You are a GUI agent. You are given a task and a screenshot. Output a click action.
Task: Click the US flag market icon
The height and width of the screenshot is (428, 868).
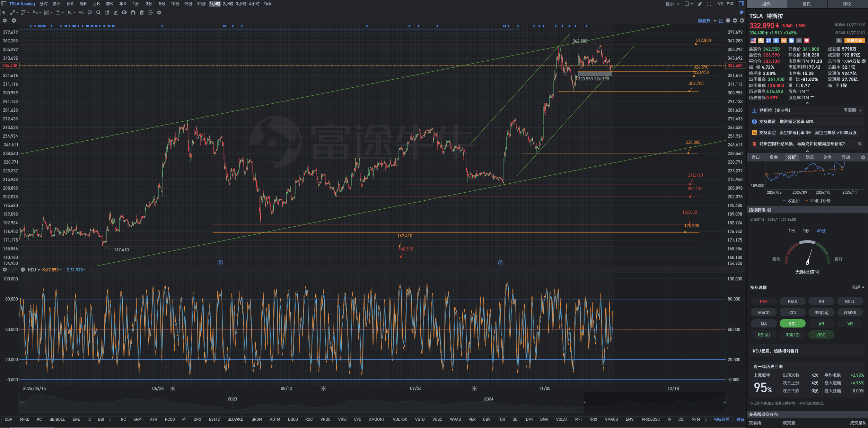(x=753, y=41)
